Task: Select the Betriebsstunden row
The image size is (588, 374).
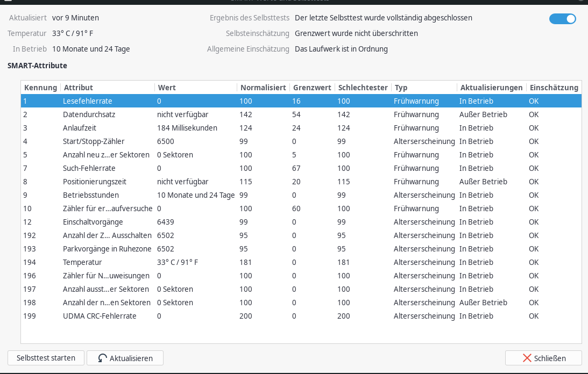Action: pos(301,195)
